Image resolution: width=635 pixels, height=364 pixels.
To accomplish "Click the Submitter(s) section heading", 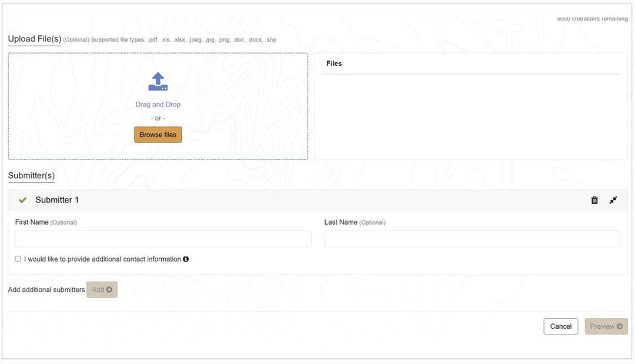I will pyautogui.click(x=31, y=175).
